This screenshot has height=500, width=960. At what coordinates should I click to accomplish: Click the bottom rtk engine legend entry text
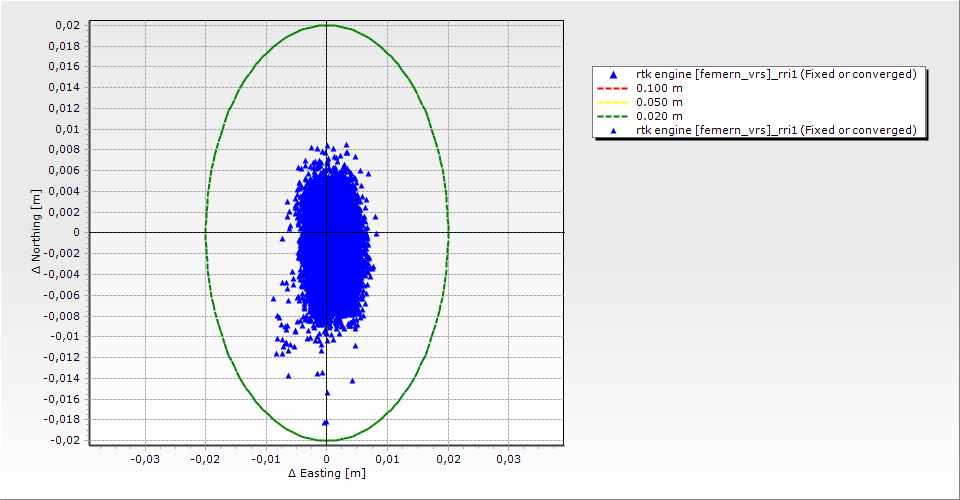(776, 130)
